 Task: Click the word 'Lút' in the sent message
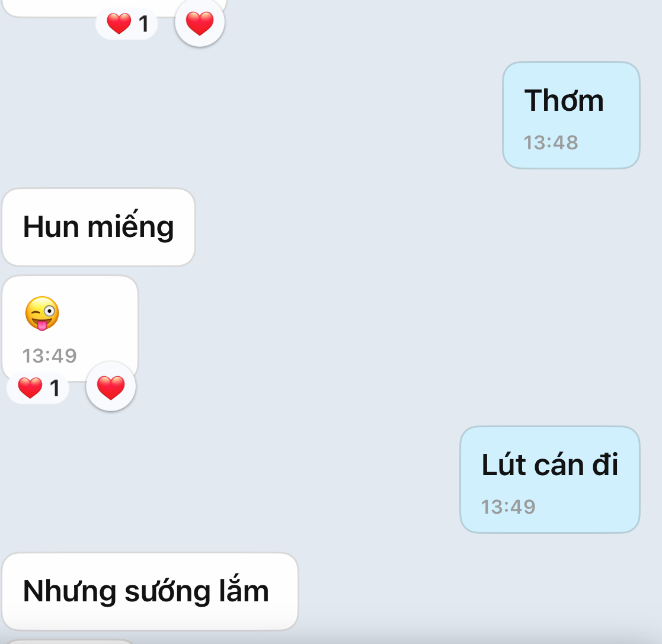(x=504, y=464)
